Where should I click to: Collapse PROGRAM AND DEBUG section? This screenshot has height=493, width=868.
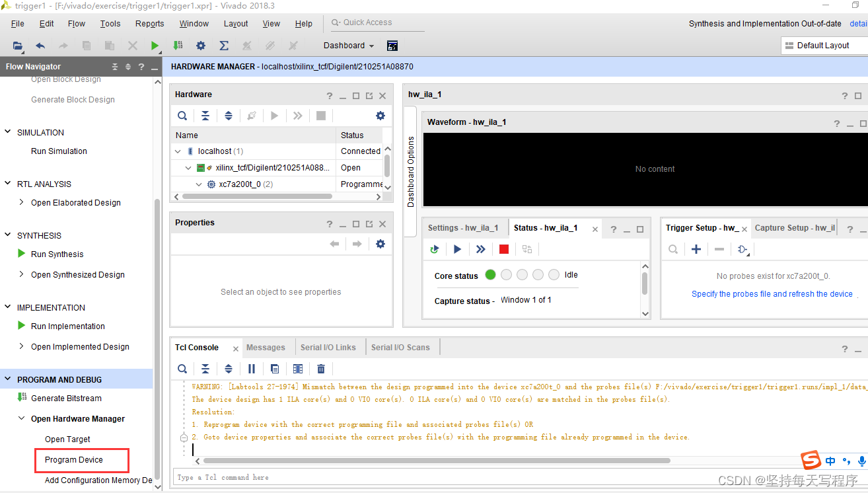(8, 379)
